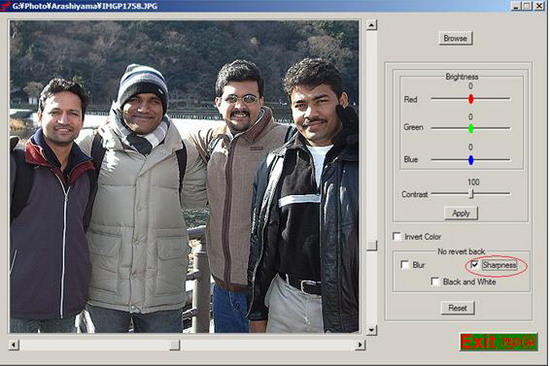Screen dimensions: 550x366
Task: Click the Green brightness slider thumb
Action: (471, 129)
